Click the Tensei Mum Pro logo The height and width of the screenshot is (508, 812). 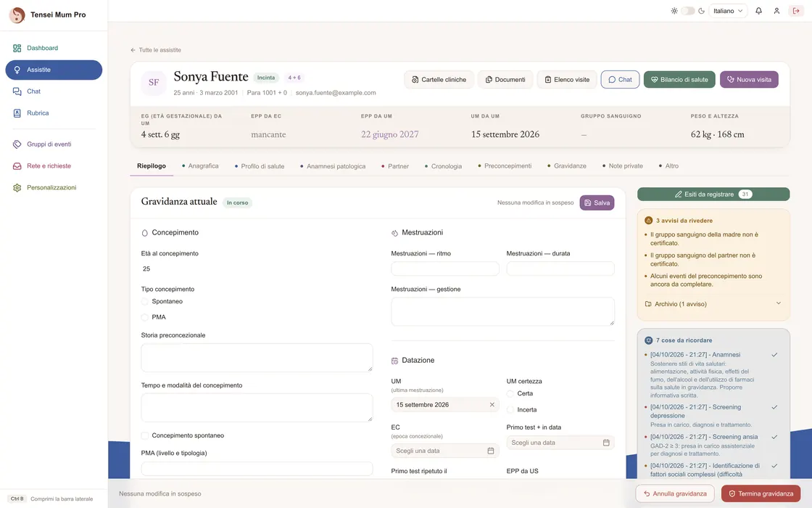[x=17, y=15]
